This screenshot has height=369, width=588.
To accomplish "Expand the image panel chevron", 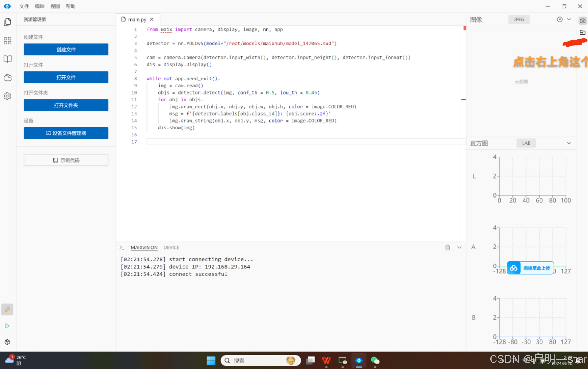I will click(x=569, y=20).
